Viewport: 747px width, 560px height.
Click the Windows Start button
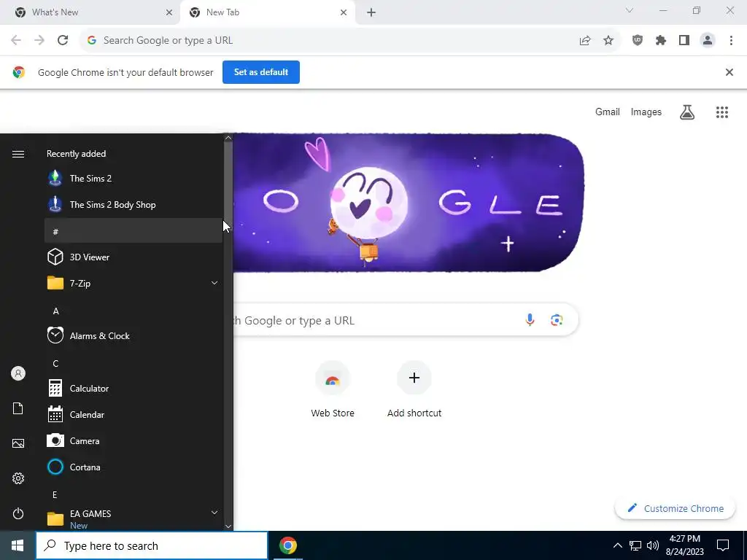tap(18, 545)
